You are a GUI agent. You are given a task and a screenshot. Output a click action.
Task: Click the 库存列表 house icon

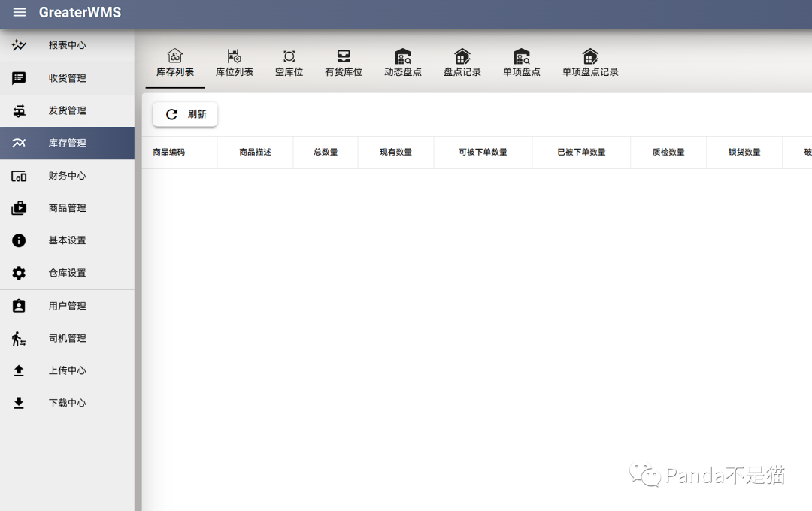175,56
